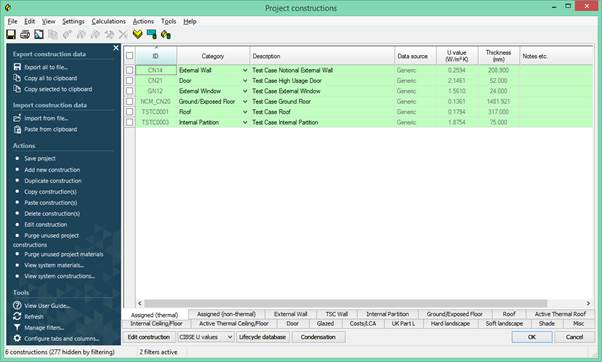Toggle the select-all checkbox in the table header

point(130,56)
